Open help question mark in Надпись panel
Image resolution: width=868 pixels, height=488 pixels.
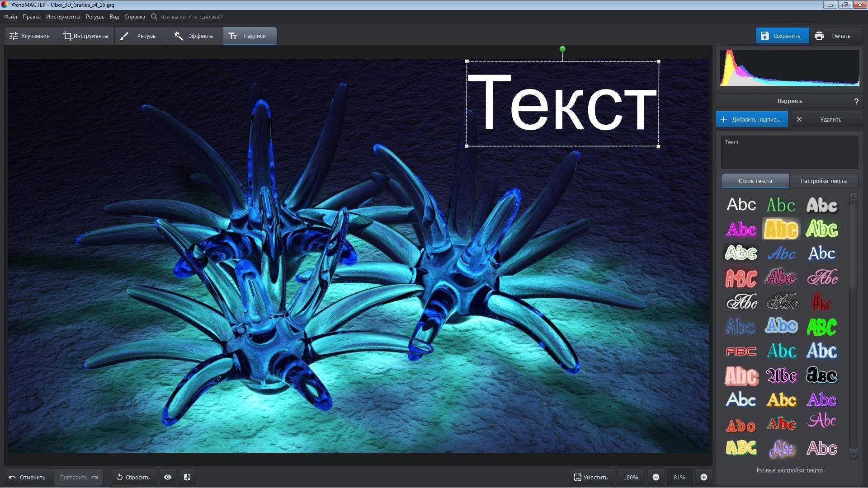tap(856, 101)
